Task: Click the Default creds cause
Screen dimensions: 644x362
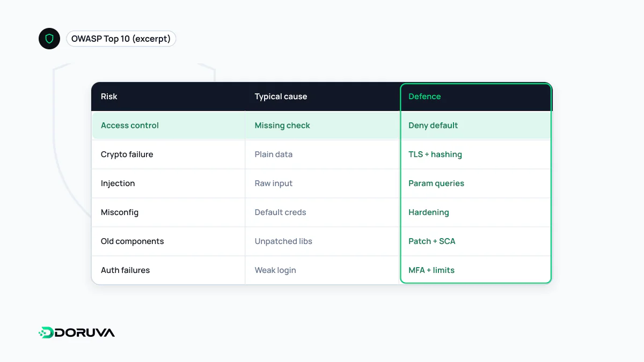Action: (x=280, y=212)
